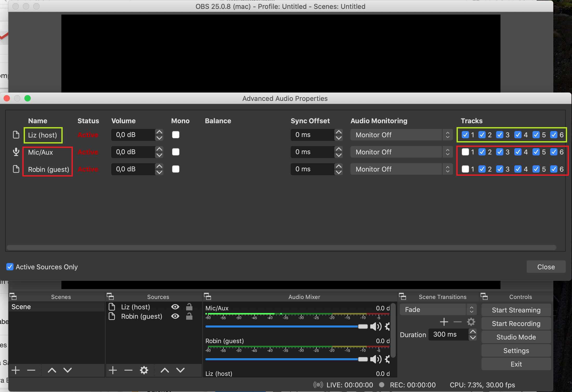Check Mono for Liz (host)
Viewport: 572px width, 392px height.
(x=176, y=135)
